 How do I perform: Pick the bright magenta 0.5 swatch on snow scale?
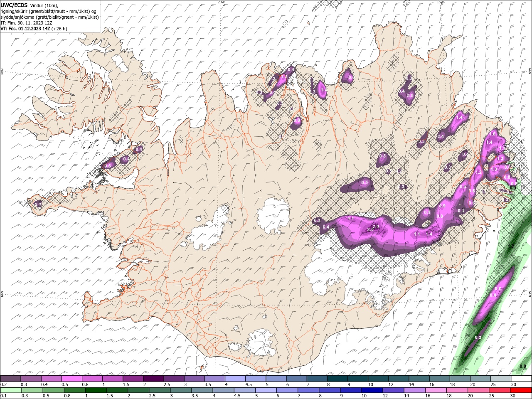(x=71, y=379)
